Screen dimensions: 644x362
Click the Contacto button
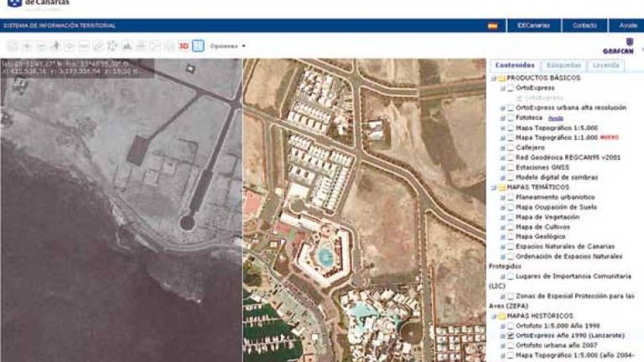pyautogui.click(x=584, y=25)
